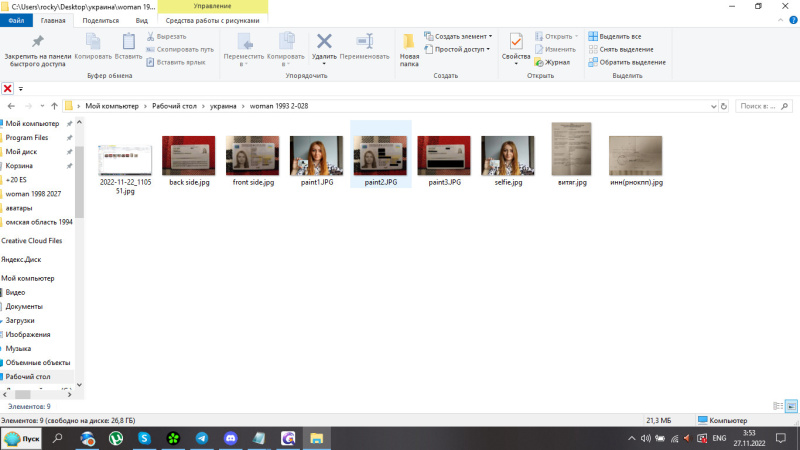Click the Rename (Переименовать) ribbon icon

click(364, 42)
